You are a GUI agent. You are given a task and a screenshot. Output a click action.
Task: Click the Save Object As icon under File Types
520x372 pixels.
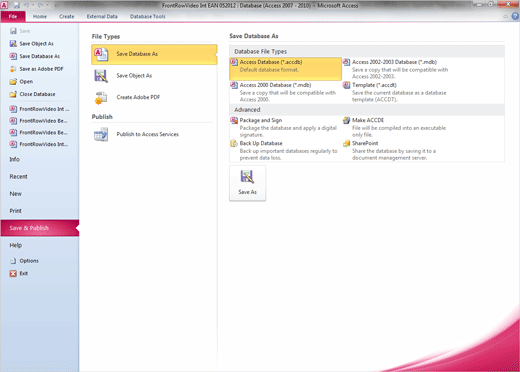click(x=101, y=76)
